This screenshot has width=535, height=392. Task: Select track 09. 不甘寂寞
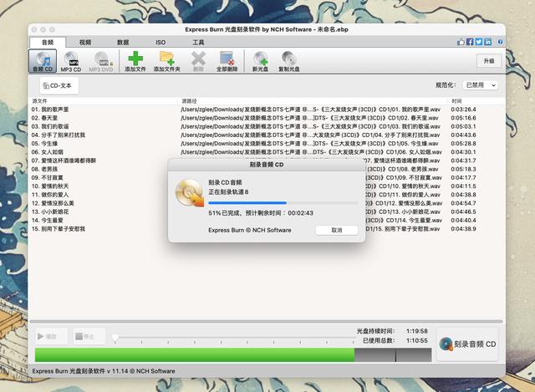click(x=48, y=178)
